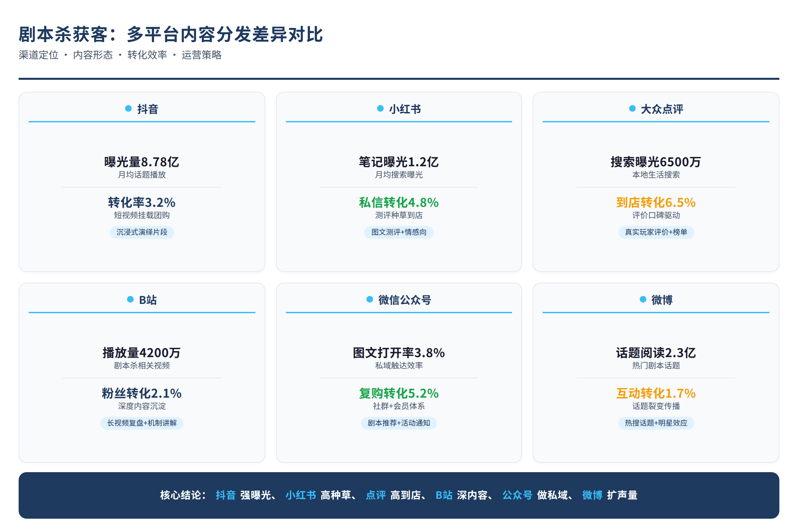This screenshot has height=532, width=798.
Task: Click 渠道定位 in the subtitle
Action: (39, 55)
